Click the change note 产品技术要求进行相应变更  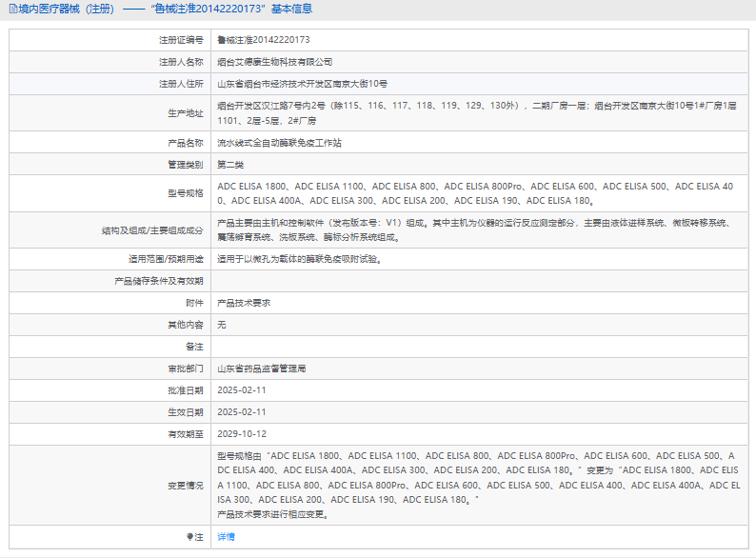click(273, 514)
